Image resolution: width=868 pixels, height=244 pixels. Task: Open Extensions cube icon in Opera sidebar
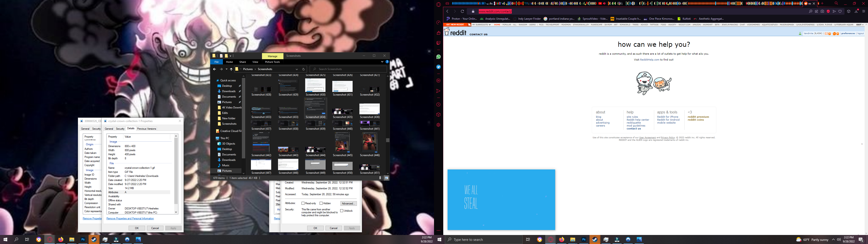pos(438,115)
